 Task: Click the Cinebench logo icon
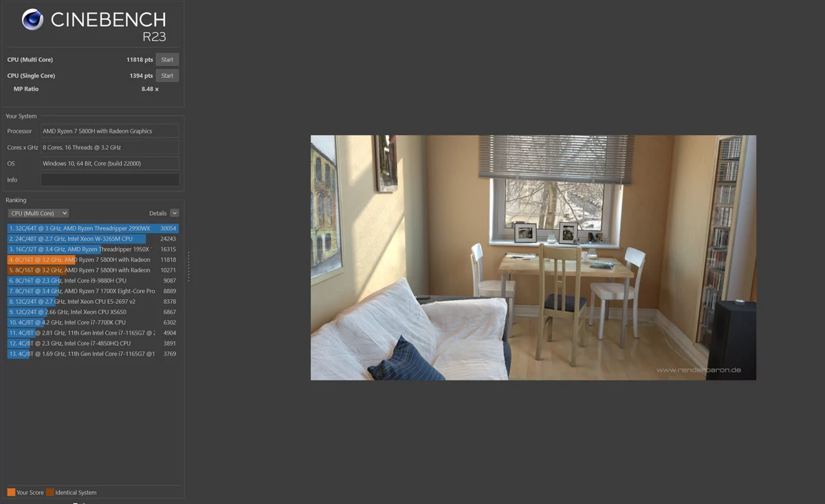coord(32,19)
